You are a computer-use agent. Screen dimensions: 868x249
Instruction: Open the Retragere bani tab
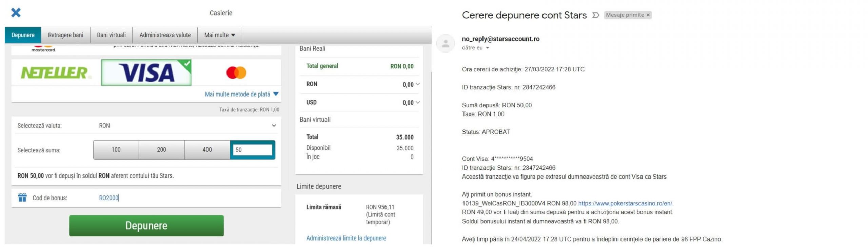point(65,35)
